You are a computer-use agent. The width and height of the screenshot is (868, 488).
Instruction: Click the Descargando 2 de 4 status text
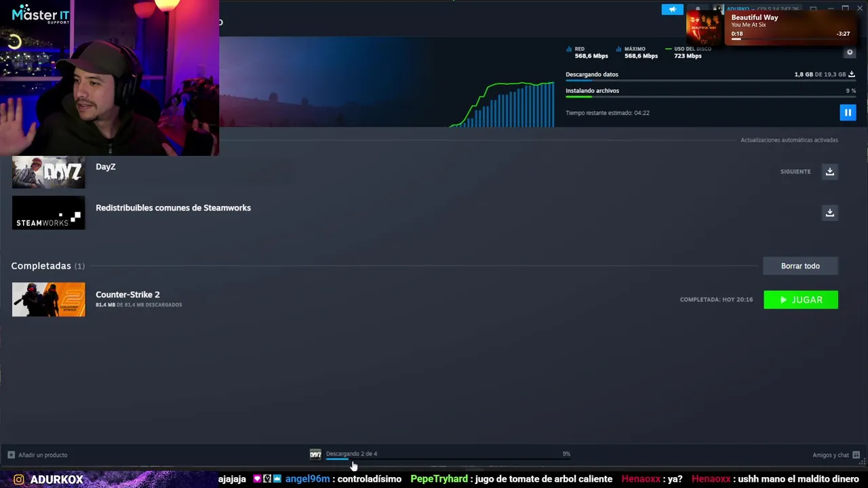tap(351, 453)
